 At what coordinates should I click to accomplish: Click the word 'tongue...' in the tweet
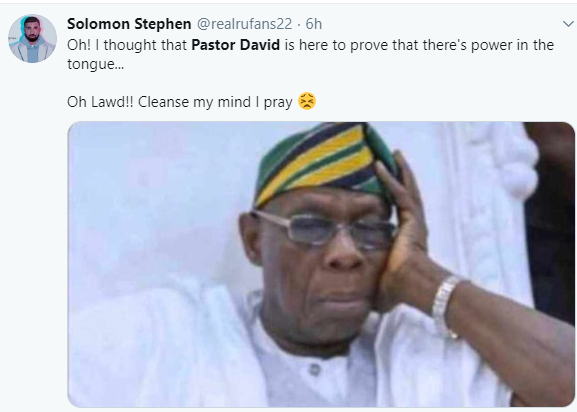96,64
